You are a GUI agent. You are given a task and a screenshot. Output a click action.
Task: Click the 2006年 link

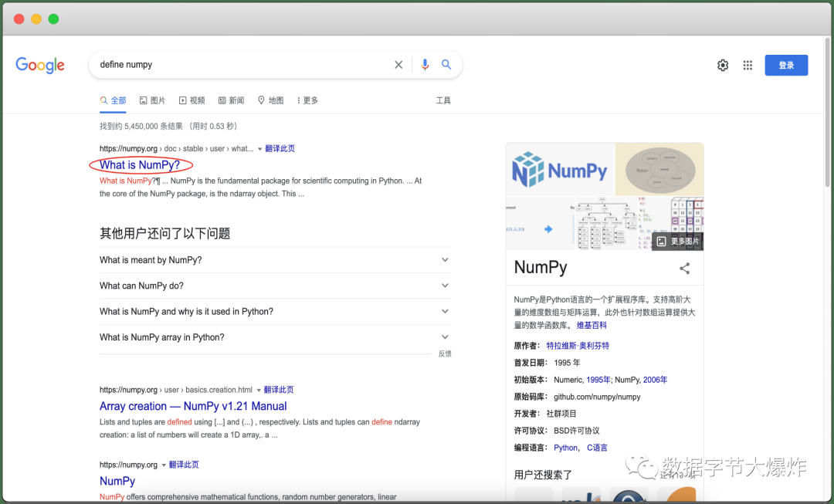click(x=656, y=380)
